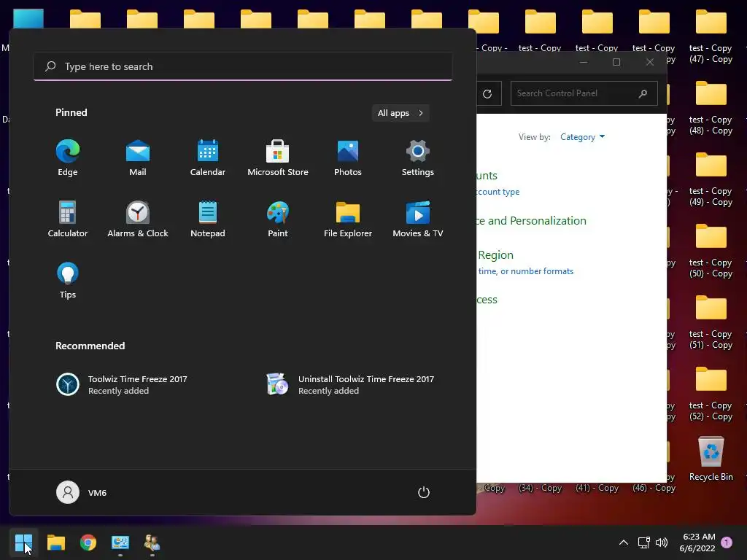Open the network status tray icon

point(643,542)
